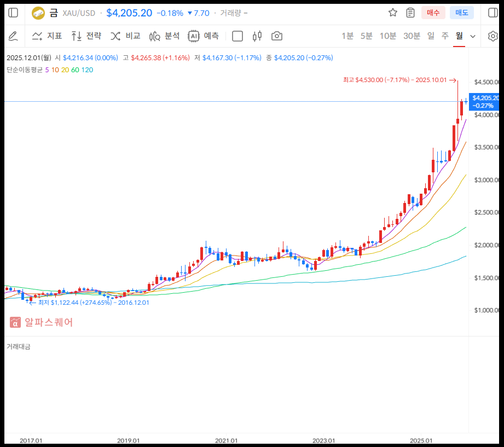Click the blue 매도 sell button

click(461, 13)
